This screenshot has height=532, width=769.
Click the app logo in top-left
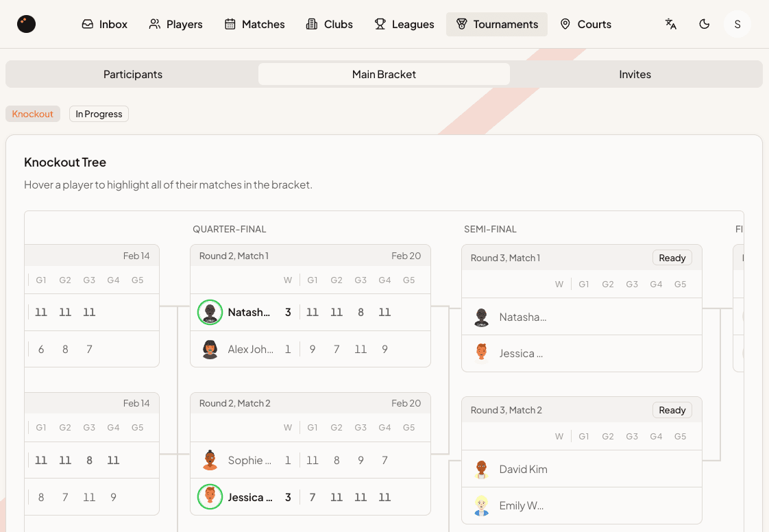click(26, 24)
